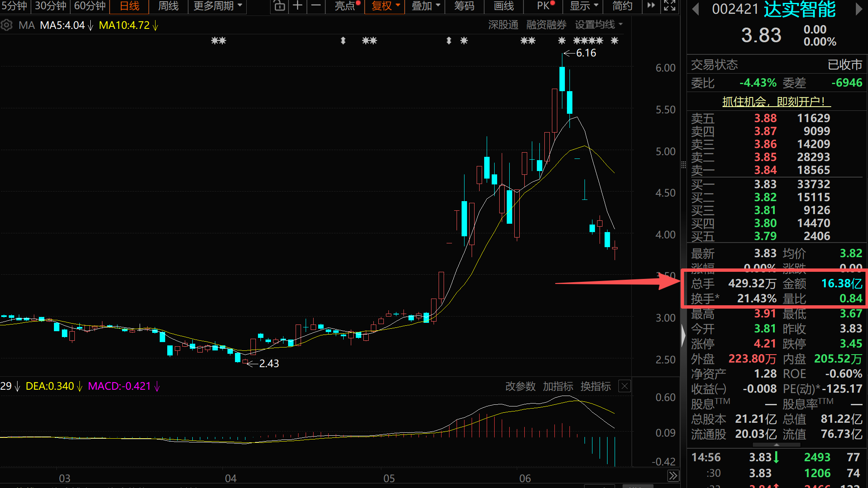Click the four-star event marker cluster
The height and width of the screenshot is (488, 868).
pos(588,41)
